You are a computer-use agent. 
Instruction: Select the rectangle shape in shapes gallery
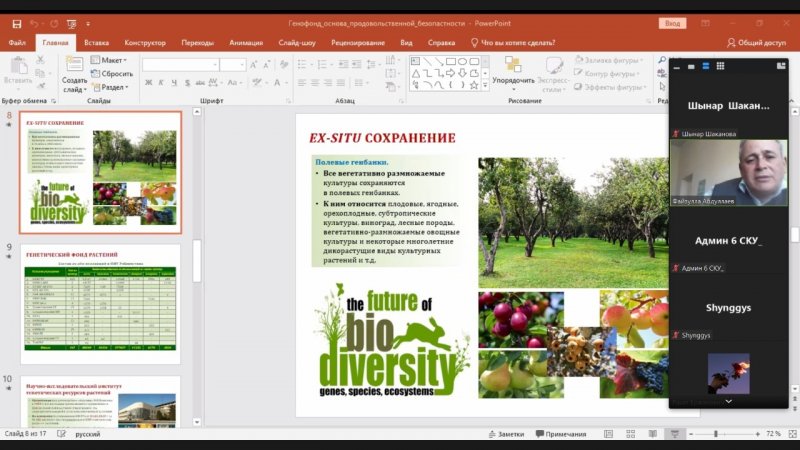tap(451, 61)
